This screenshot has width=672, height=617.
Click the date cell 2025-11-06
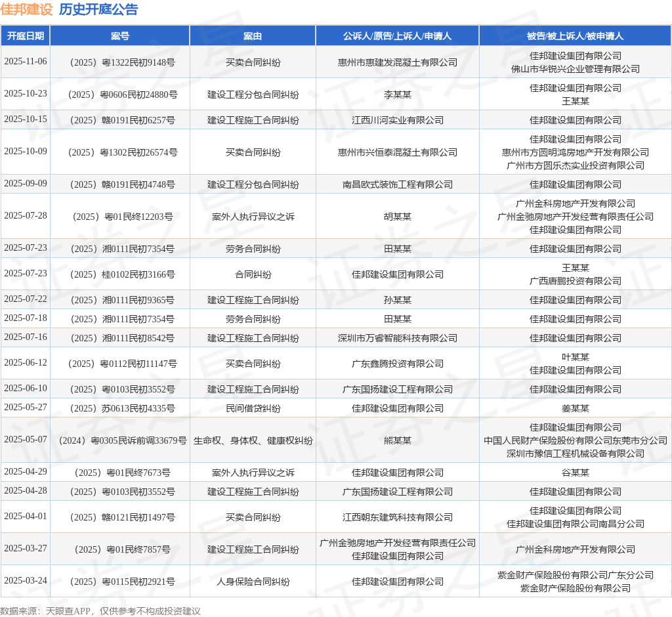tap(26, 61)
